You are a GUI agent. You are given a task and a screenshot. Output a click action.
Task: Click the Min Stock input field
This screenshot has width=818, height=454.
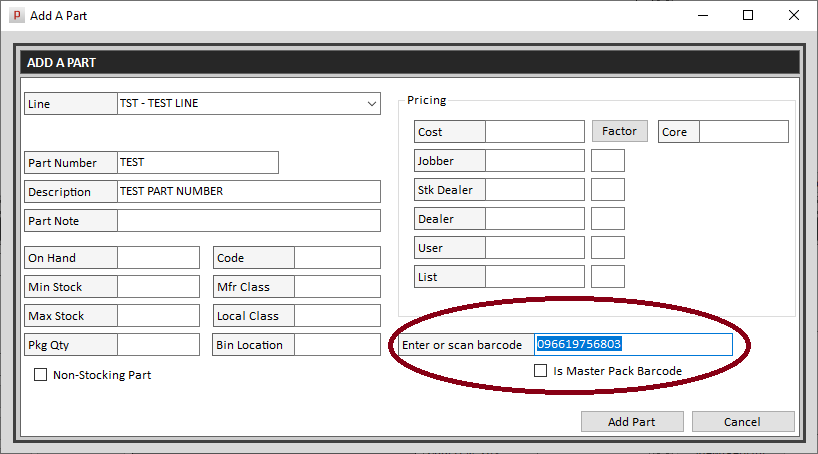click(159, 286)
